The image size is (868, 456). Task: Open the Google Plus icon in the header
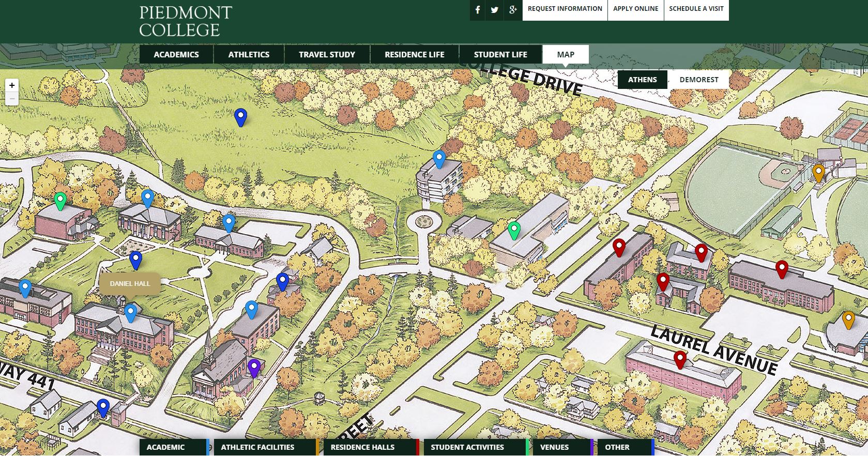(513, 10)
